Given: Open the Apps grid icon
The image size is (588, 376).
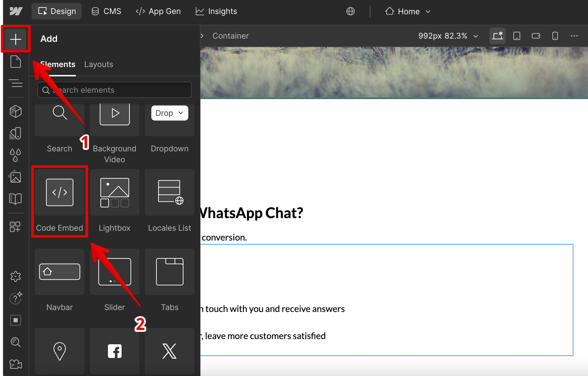Looking at the screenshot, I should [15, 227].
